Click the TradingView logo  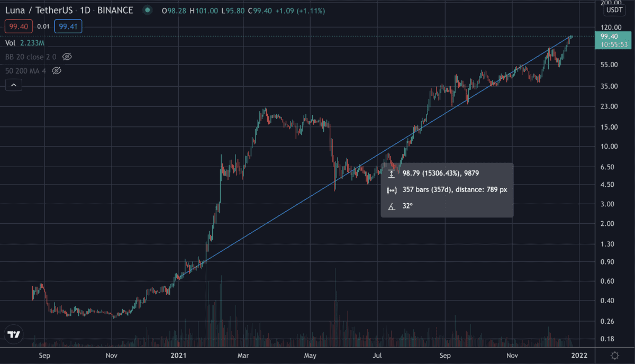coord(14,334)
